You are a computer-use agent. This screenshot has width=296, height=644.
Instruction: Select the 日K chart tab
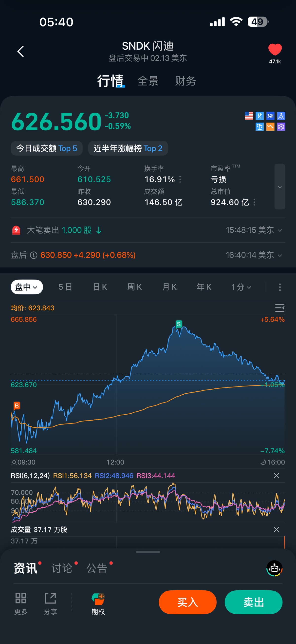(100, 287)
